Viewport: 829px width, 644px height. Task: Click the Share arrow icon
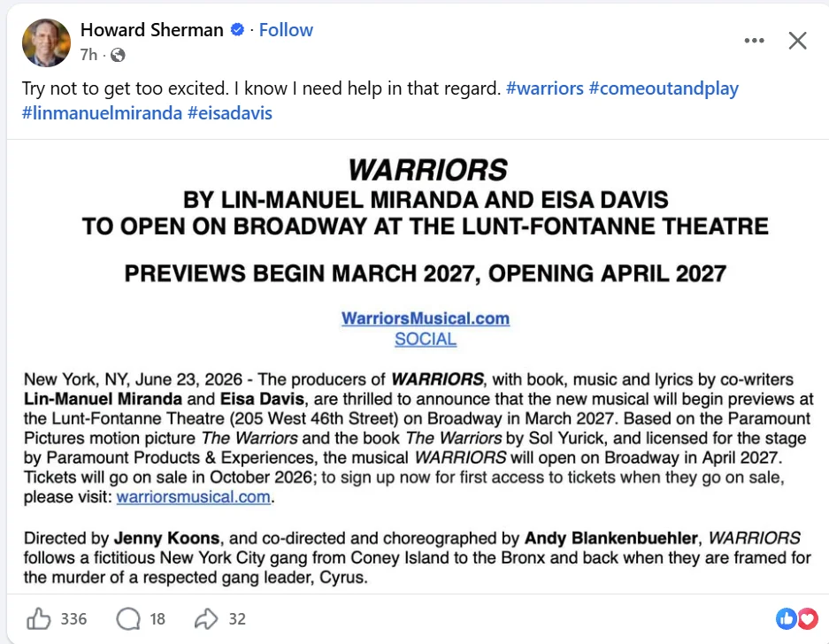click(x=206, y=618)
